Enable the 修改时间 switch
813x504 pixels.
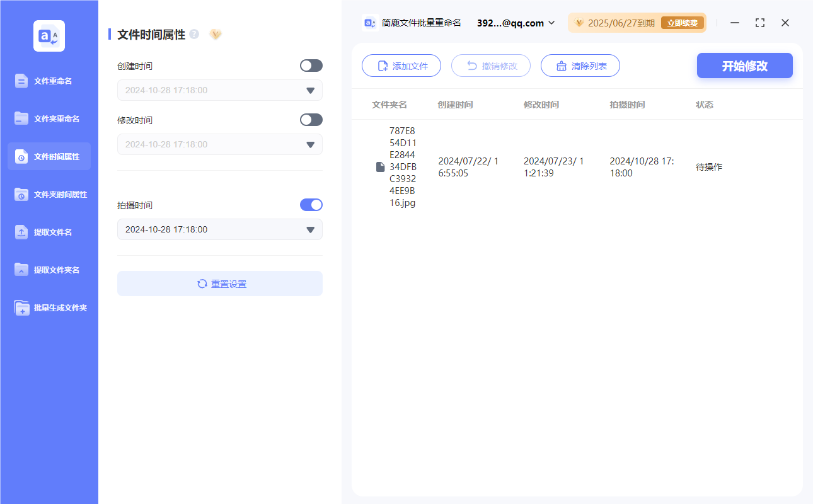(x=311, y=120)
